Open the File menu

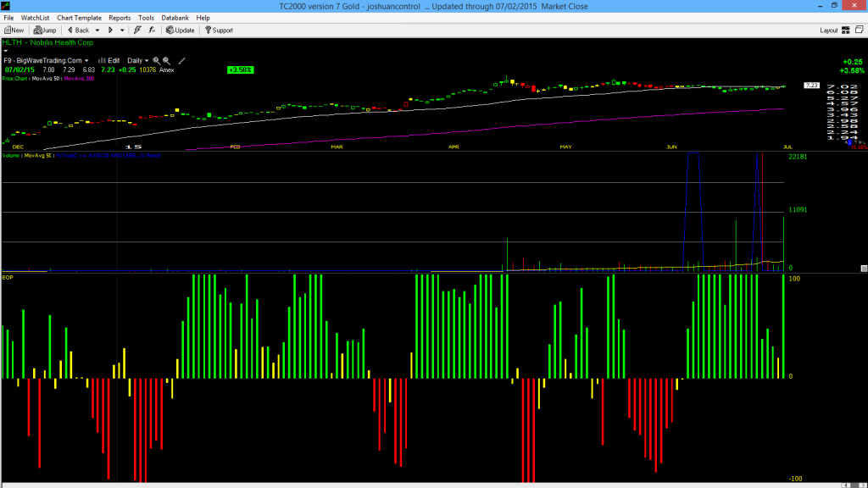pyautogui.click(x=8, y=18)
